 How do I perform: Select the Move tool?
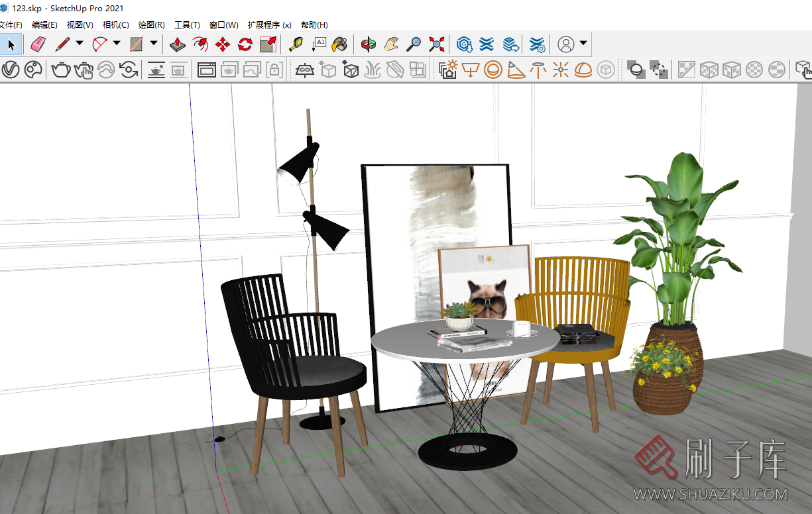pyautogui.click(x=222, y=44)
